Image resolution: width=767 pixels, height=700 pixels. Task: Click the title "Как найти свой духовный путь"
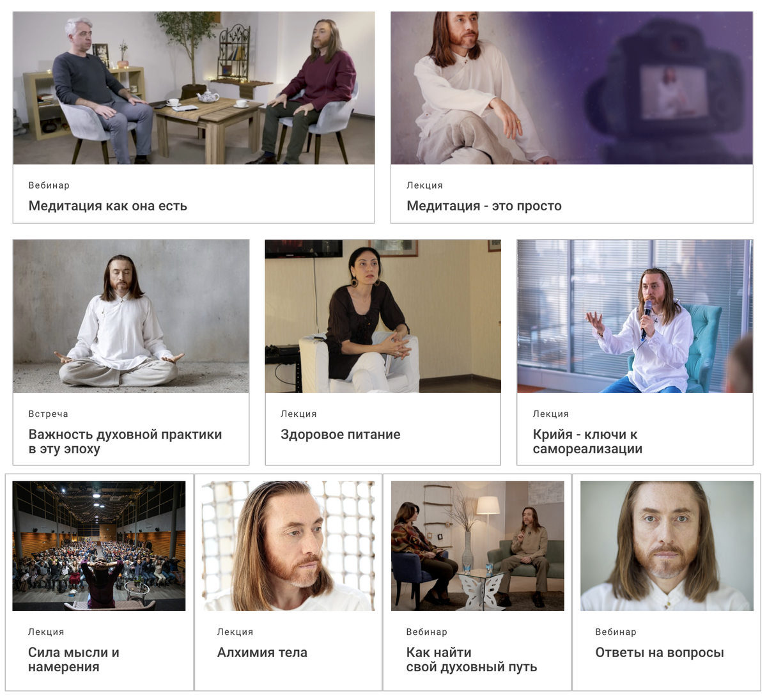pos(472,660)
